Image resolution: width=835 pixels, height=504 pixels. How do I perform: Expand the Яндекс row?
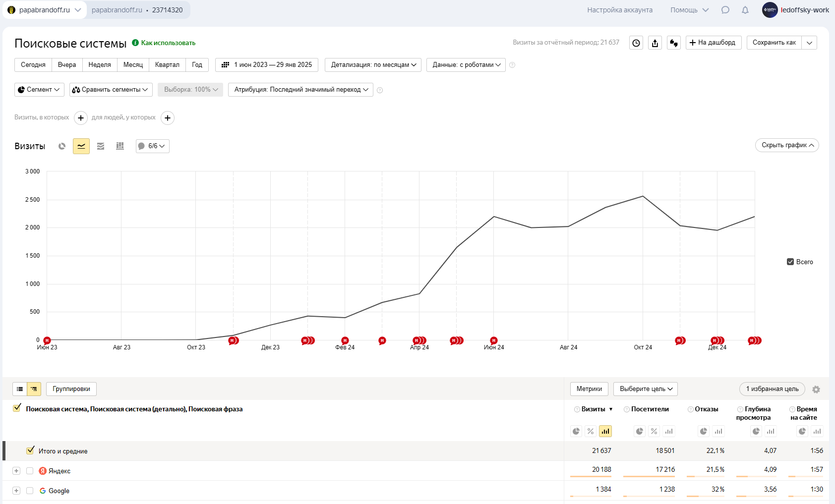[16, 471]
